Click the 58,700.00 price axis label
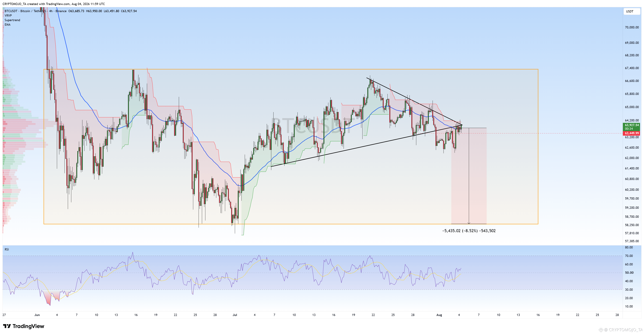This screenshot has width=644, height=334. coord(632,217)
